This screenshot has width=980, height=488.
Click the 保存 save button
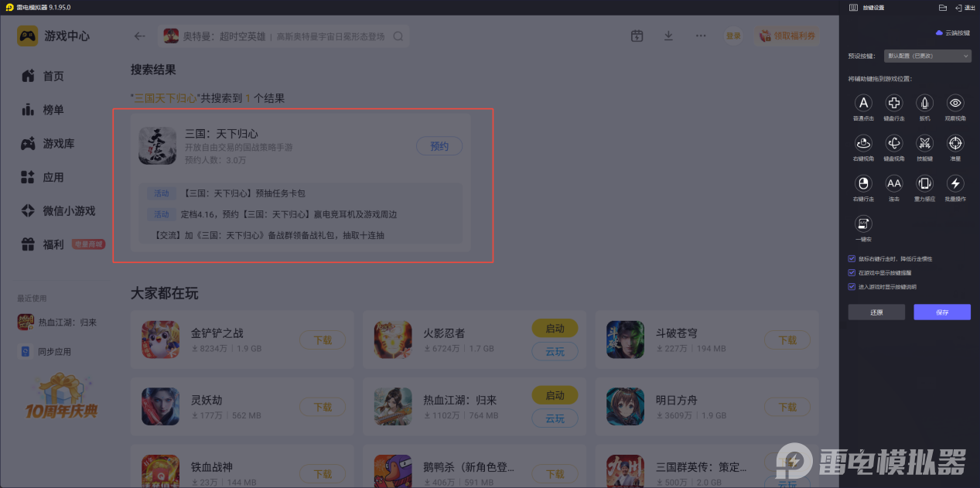[942, 312]
